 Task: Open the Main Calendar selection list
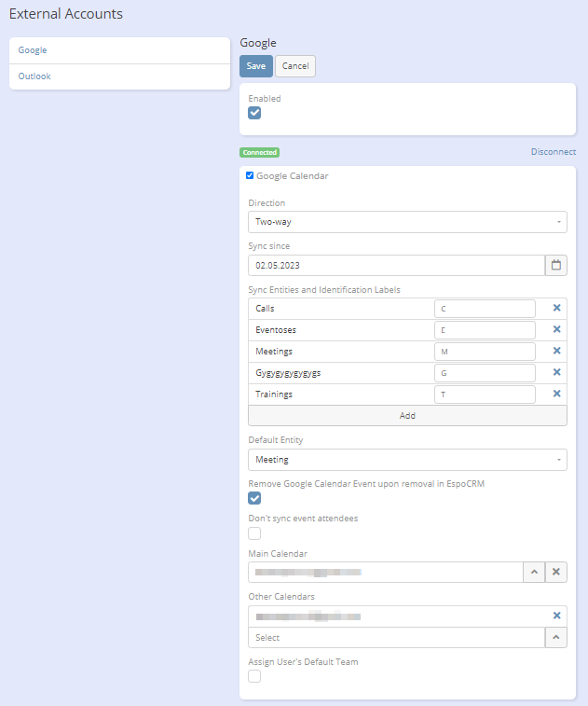534,572
